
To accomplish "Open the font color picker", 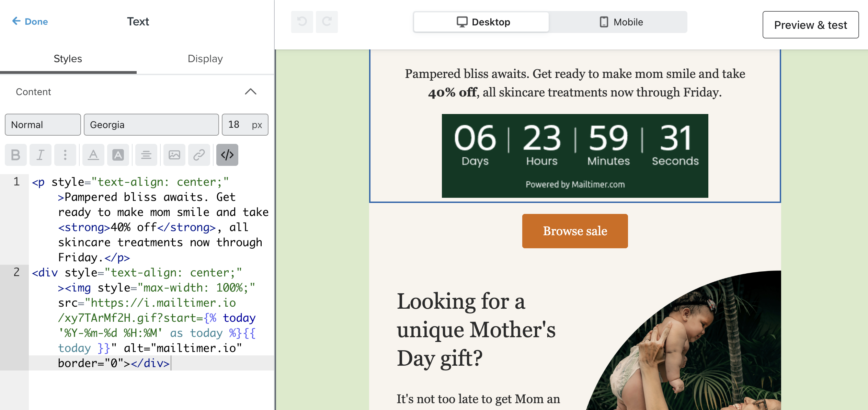I will (x=93, y=155).
